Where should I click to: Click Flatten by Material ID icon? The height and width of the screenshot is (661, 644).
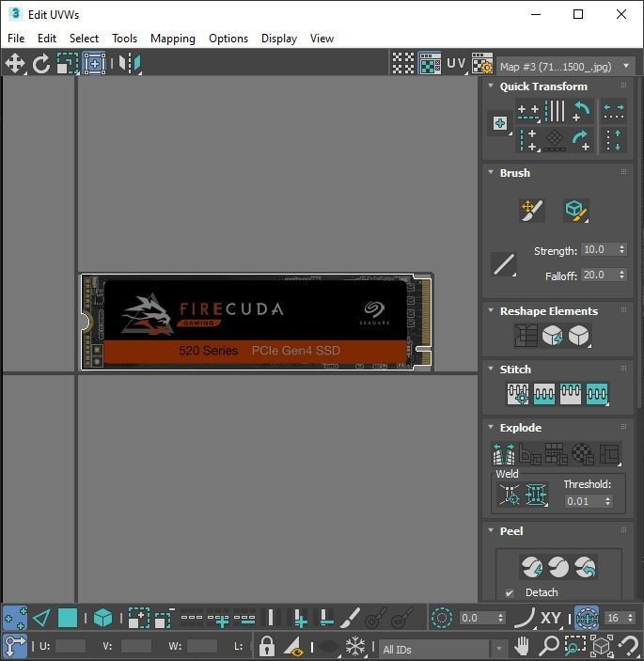[583, 453]
